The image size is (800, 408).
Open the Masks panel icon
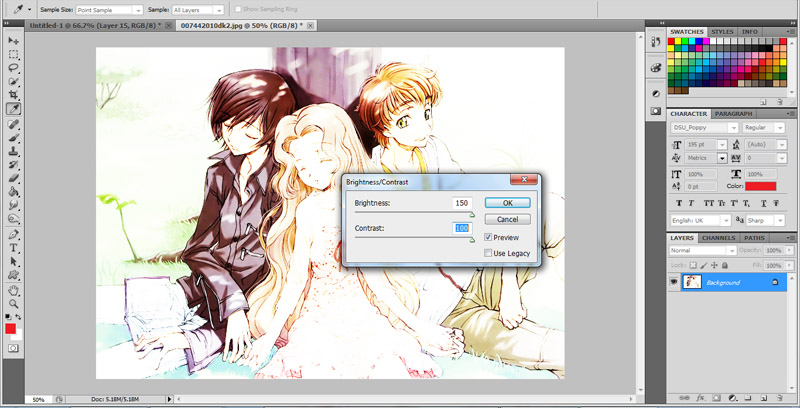point(656,111)
